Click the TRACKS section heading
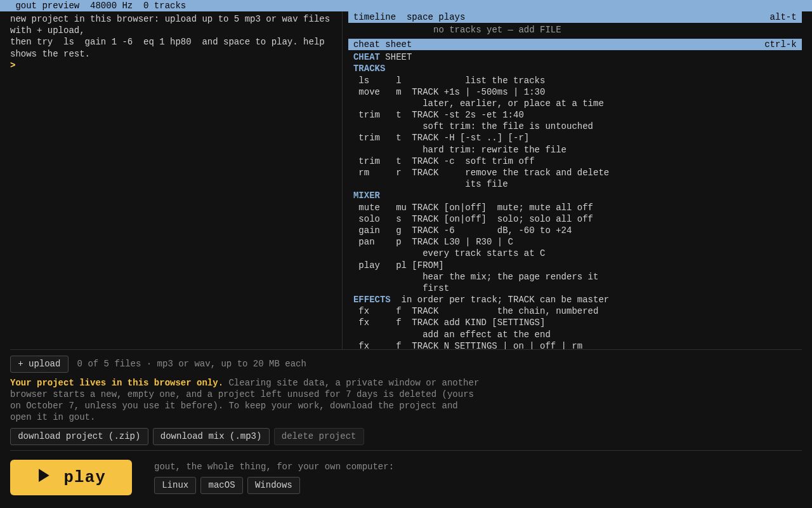The width and height of the screenshot is (812, 508). tap(369, 69)
